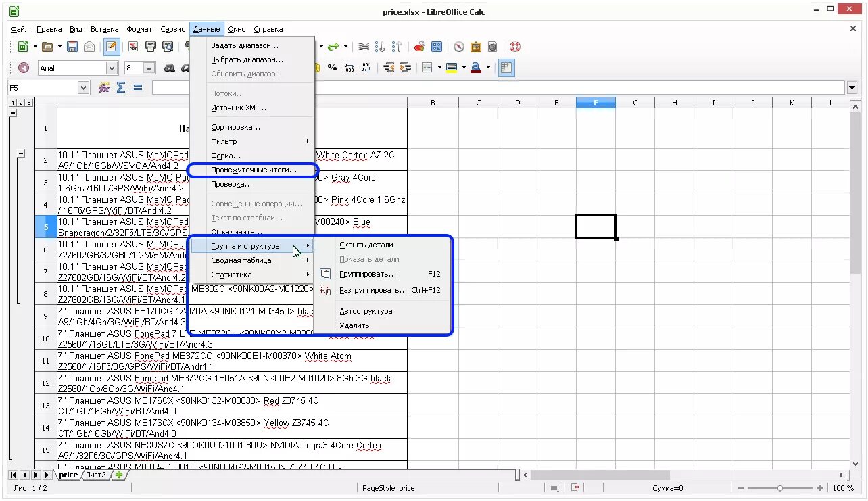The width and height of the screenshot is (868, 501).
Task: Go to last sheet navigation arrow
Action: [46, 475]
